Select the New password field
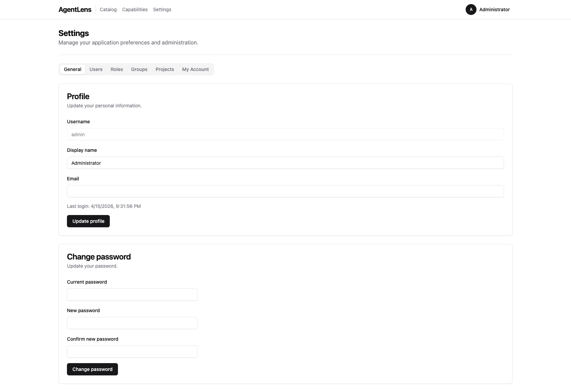The height and width of the screenshot is (392, 571). [132, 323]
